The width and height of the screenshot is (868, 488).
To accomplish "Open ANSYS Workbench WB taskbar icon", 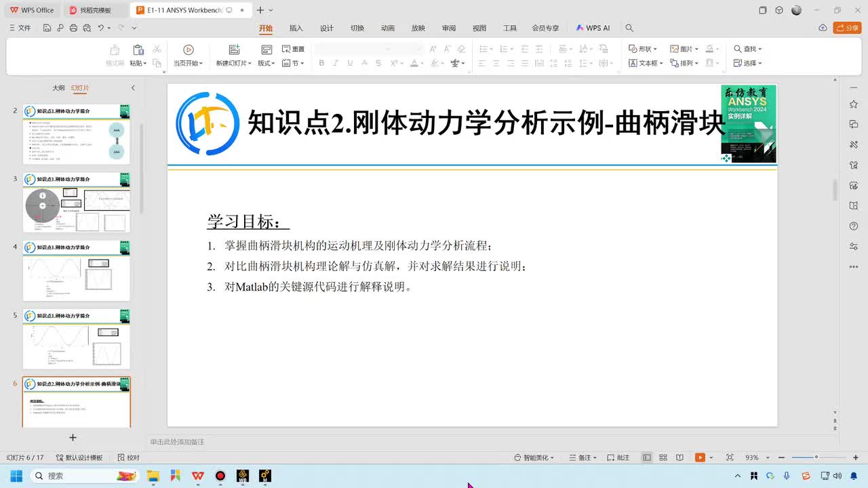I will (242, 476).
